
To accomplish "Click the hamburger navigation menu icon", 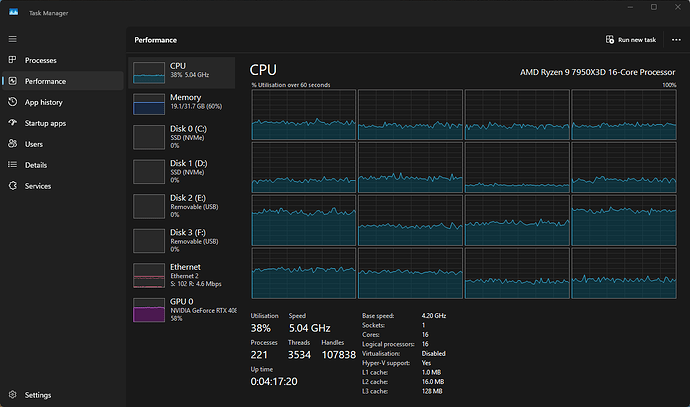I will point(13,39).
